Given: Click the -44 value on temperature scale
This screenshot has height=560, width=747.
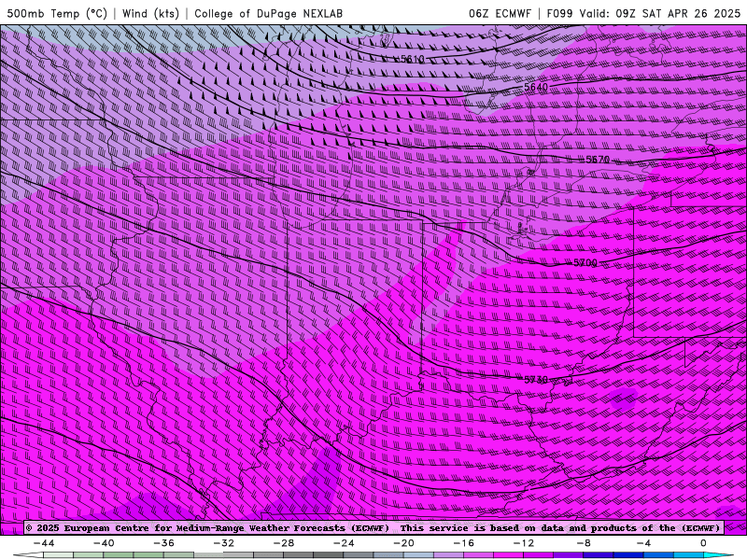Looking at the screenshot, I should click(x=44, y=543).
